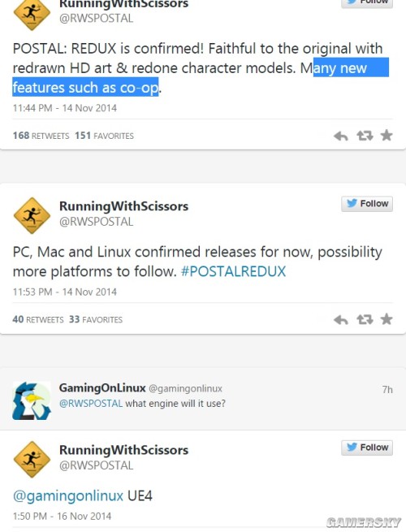Follow RunningWithScissors on the second tweet
Image resolution: width=406 pixels, height=532 pixels.
click(367, 204)
